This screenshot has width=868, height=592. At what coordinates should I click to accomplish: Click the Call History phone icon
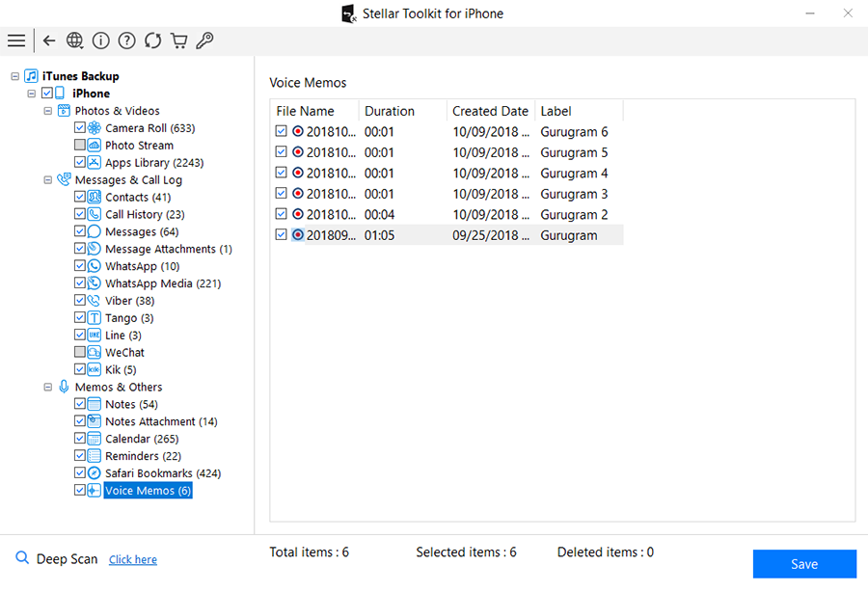95,214
